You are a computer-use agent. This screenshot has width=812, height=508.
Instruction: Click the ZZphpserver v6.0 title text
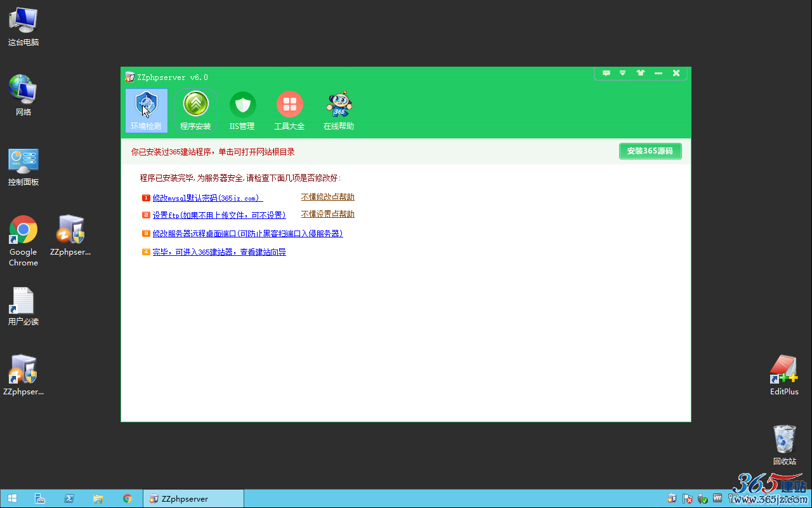(x=173, y=77)
